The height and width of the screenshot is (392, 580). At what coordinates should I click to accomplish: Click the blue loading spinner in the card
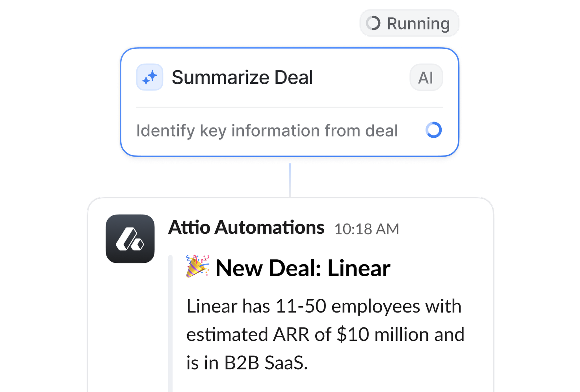[x=433, y=130]
